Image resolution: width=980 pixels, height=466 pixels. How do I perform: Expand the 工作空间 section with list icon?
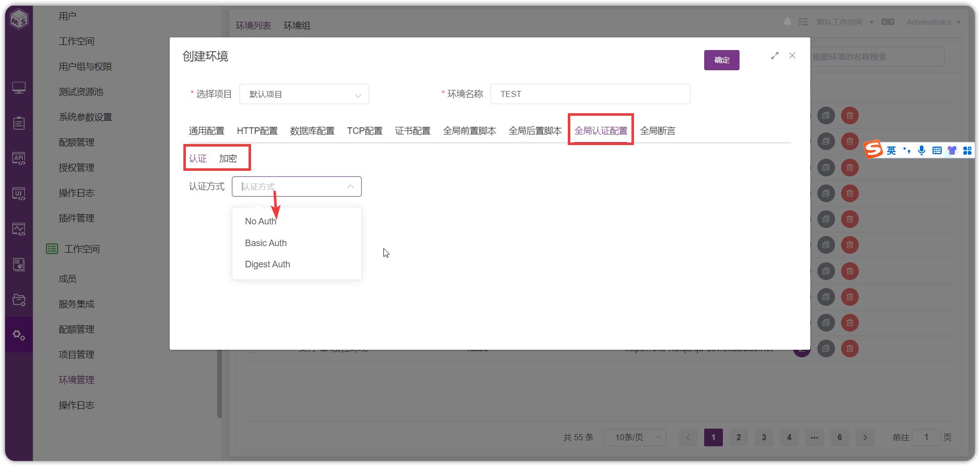[74, 249]
